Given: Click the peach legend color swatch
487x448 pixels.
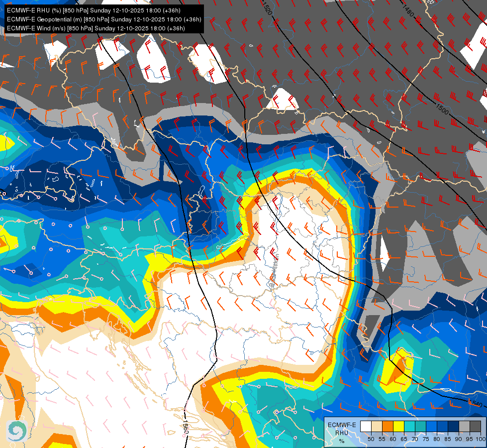Looking at the screenshot, I should coord(377,426).
